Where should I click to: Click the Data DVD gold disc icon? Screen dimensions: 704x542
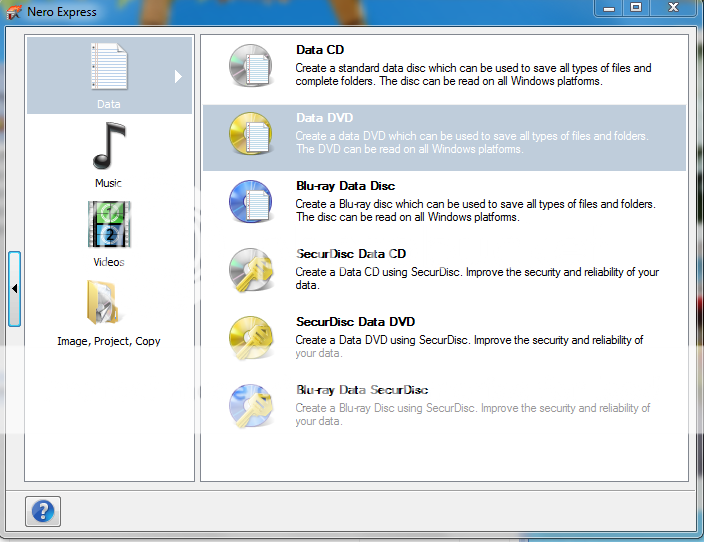coord(251,133)
